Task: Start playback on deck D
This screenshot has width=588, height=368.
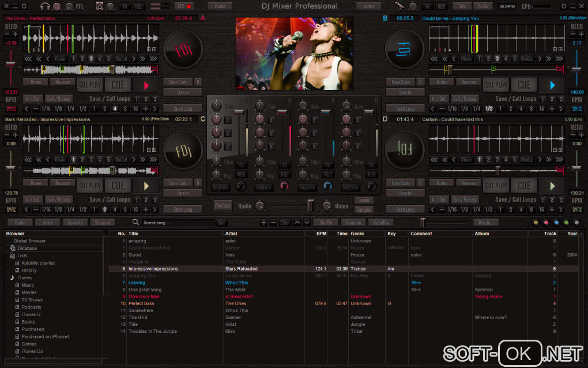Action: click(x=552, y=186)
